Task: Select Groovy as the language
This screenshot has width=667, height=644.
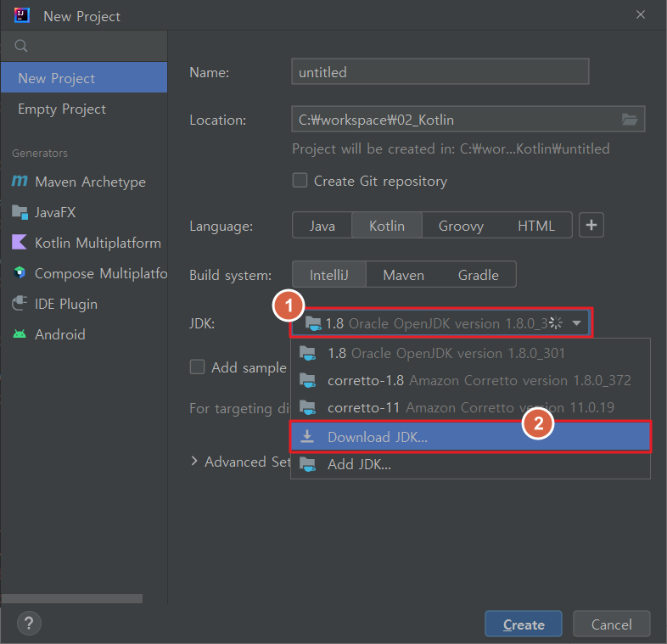Action: (x=461, y=226)
